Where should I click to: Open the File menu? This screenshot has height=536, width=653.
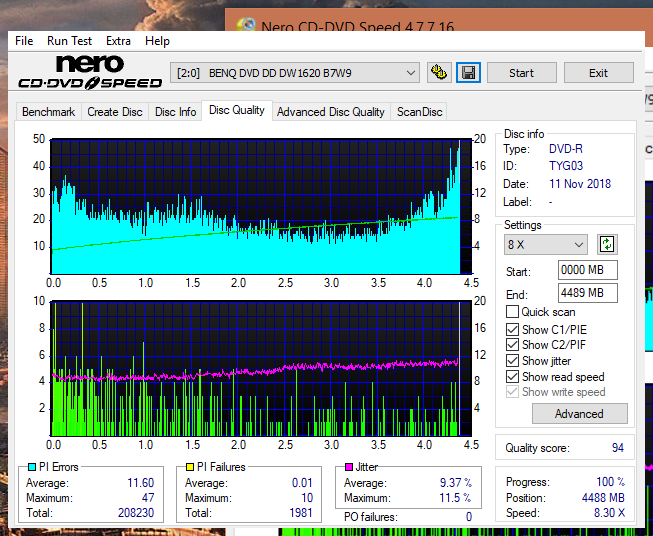pyautogui.click(x=24, y=41)
